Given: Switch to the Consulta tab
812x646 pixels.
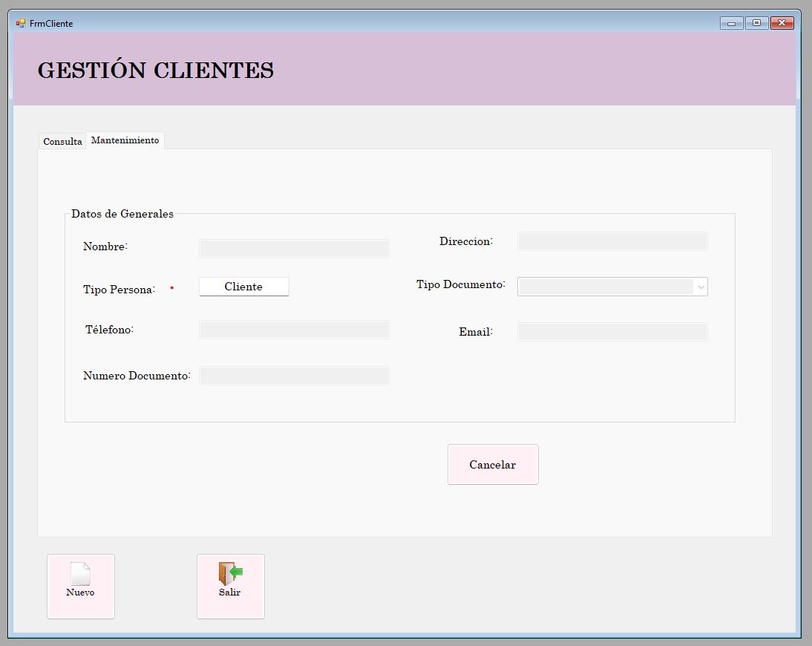Looking at the screenshot, I should tap(62, 141).
